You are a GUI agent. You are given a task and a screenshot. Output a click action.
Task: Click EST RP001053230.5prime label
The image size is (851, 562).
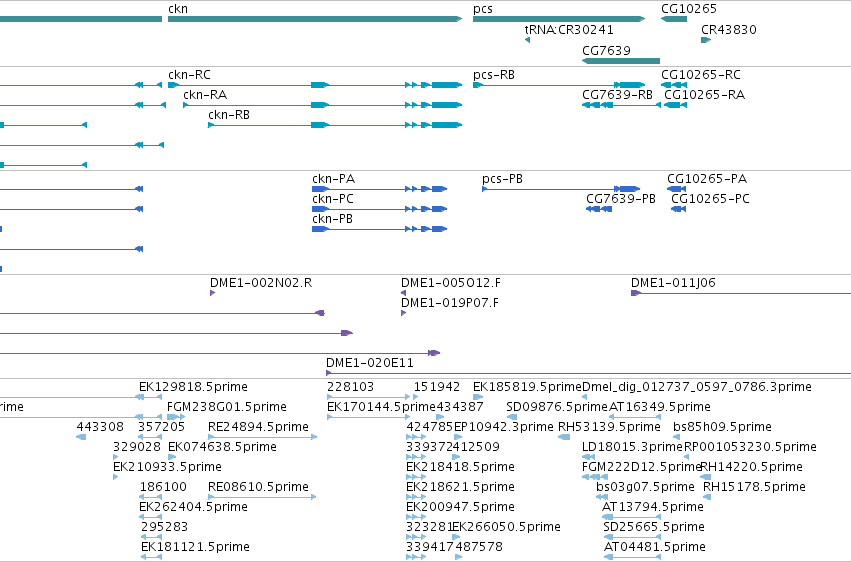tap(750, 448)
